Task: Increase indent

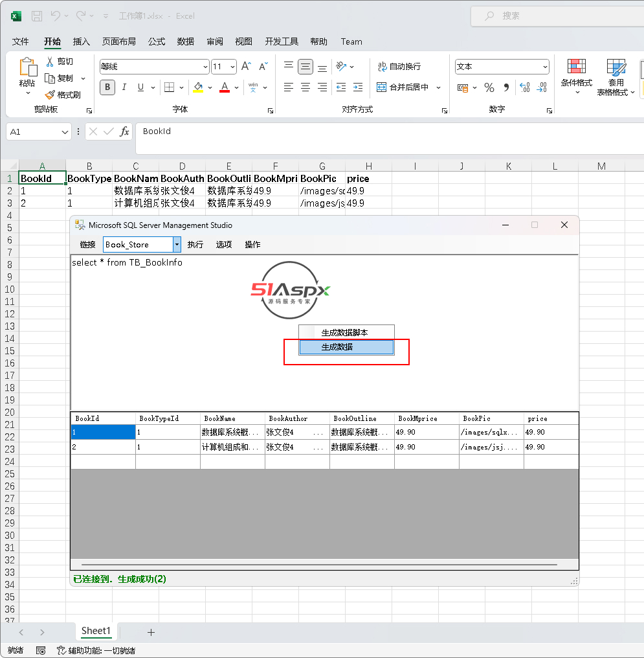Action: pos(358,87)
